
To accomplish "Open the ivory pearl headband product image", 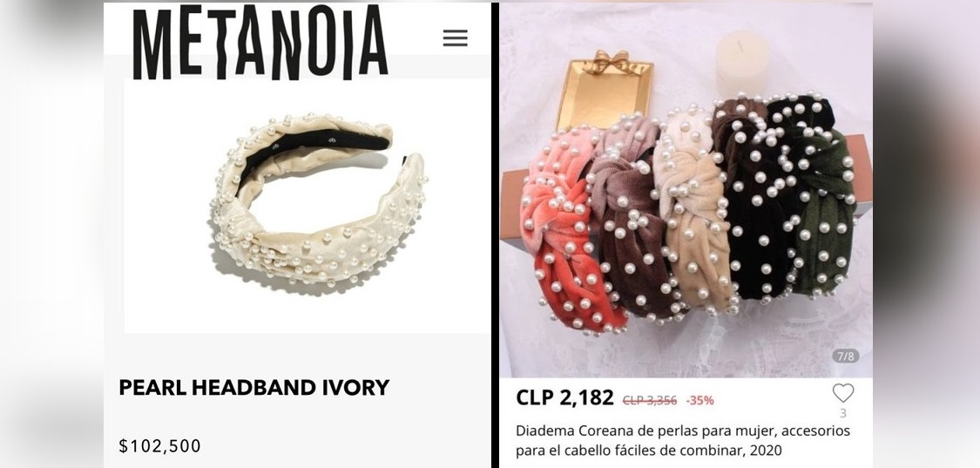I will coord(307,206).
